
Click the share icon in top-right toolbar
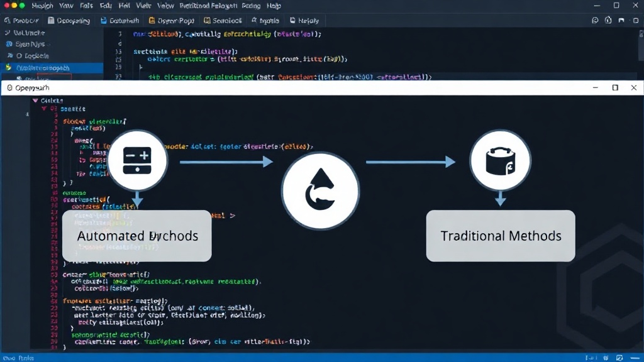608,20
